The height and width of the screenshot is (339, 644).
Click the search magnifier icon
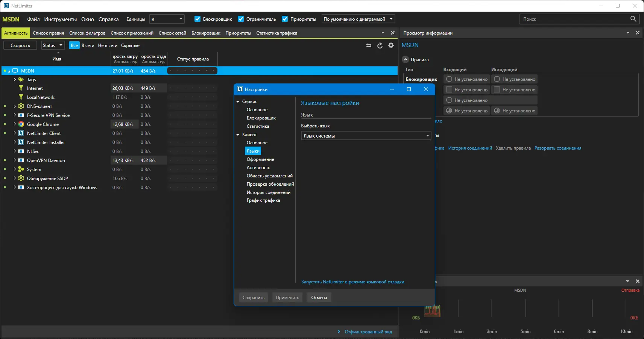click(633, 19)
